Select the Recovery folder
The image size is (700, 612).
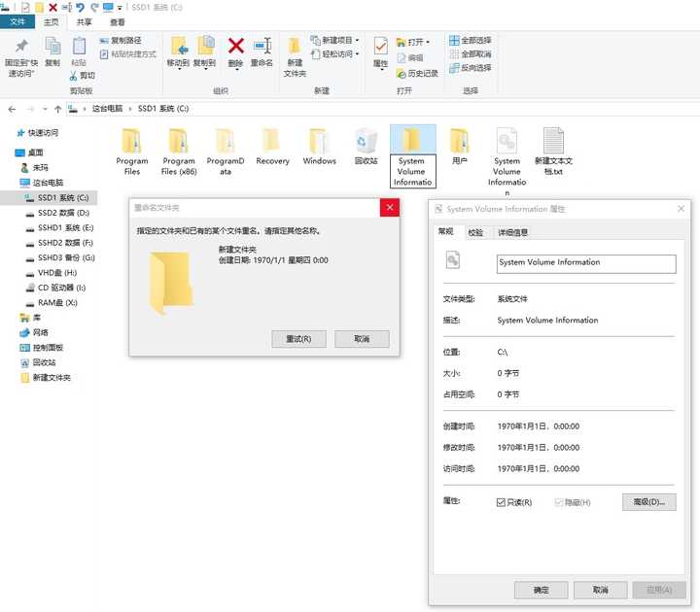pyautogui.click(x=272, y=148)
